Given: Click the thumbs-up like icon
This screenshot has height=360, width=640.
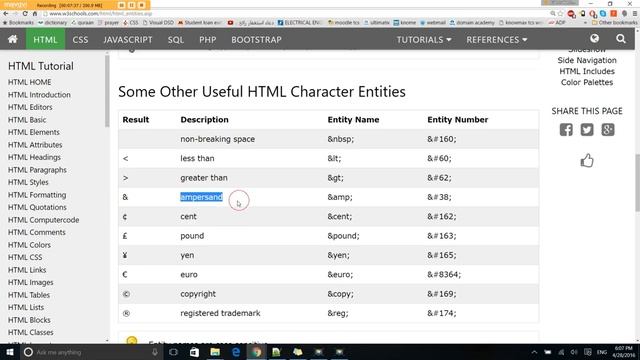Looking at the screenshot, I should (587, 160).
